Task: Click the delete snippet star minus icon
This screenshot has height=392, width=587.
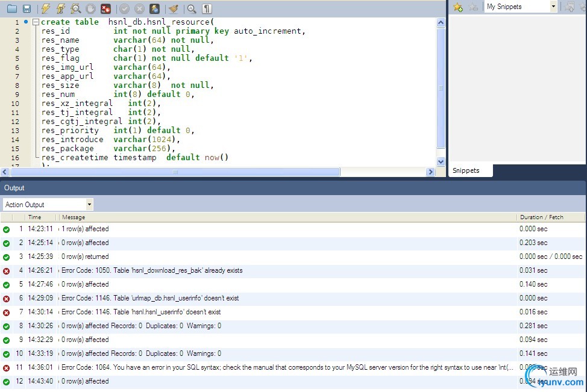Action: click(x=473, y=7)
